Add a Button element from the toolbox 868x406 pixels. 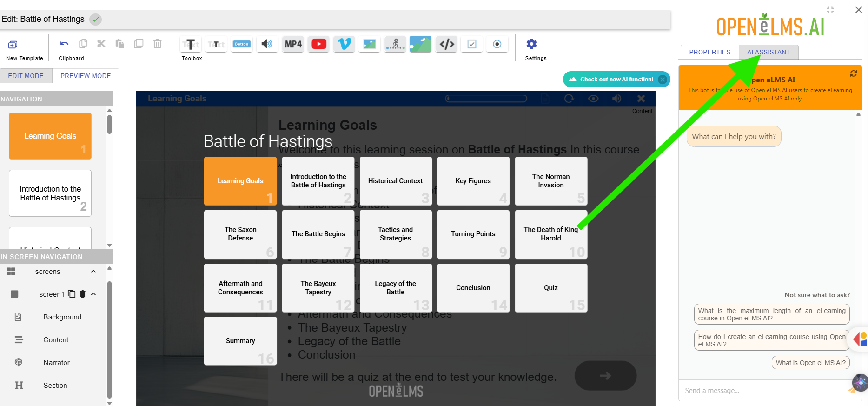point(242,44)
